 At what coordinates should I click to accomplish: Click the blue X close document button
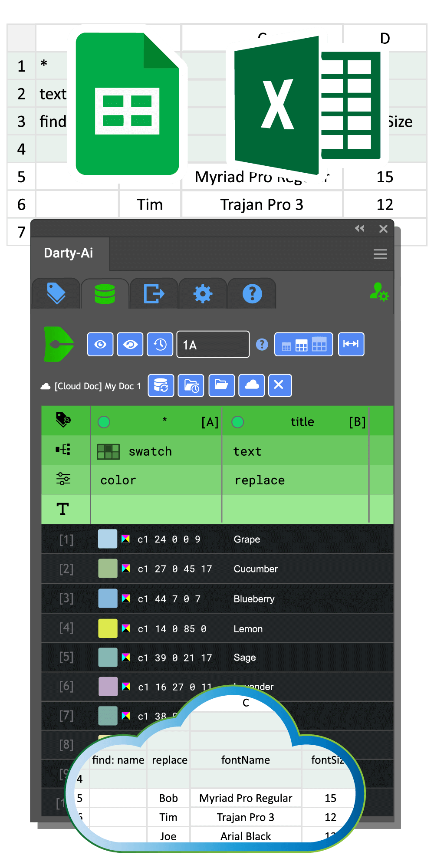280,385
